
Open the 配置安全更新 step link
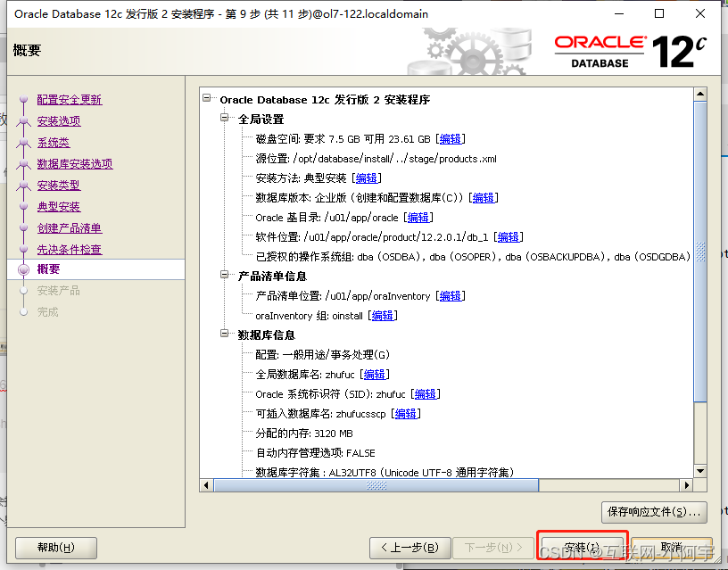70,99
